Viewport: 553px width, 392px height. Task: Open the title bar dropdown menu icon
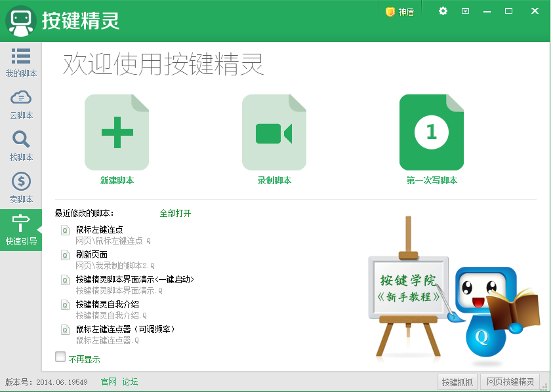click(465, 11)
